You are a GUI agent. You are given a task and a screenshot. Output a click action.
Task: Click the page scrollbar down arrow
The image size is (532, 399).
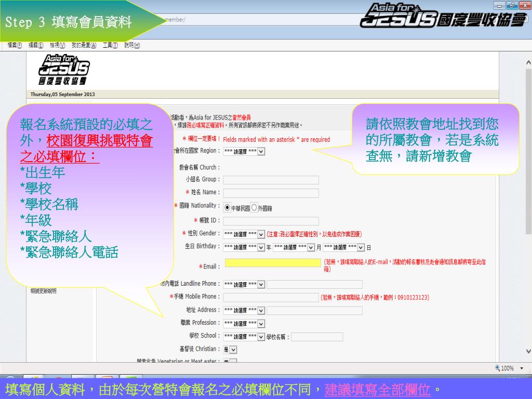tap(528, 351)
